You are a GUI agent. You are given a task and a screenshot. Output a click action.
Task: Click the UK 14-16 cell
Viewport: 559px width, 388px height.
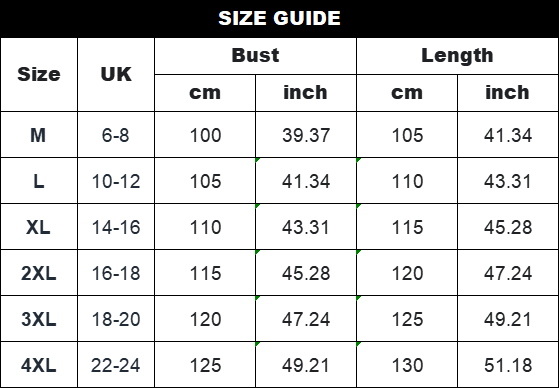tap(116, 227)
